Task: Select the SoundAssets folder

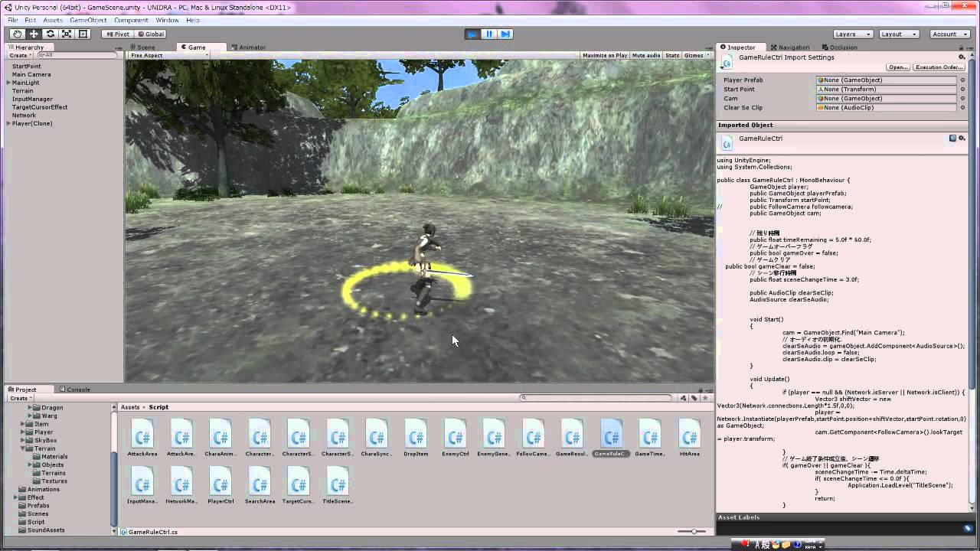Action: coord(46,530)
